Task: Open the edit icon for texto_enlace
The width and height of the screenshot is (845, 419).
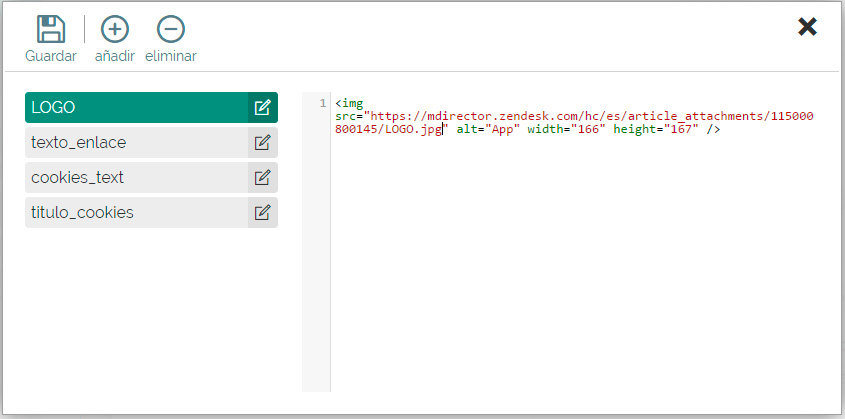Action: tap(262, 143)
